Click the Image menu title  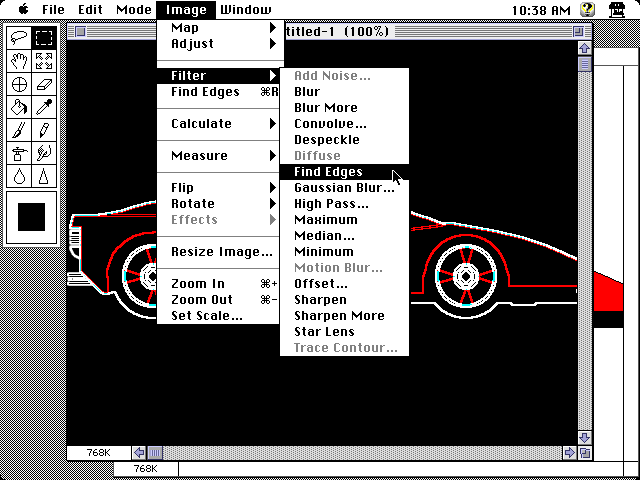coord(186,9)
